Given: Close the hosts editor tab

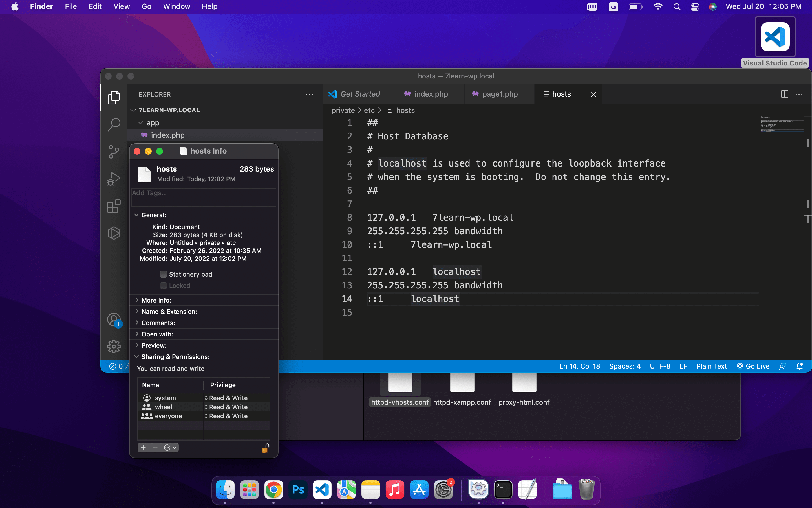Looking at the screenshot, I should (593, 94).
